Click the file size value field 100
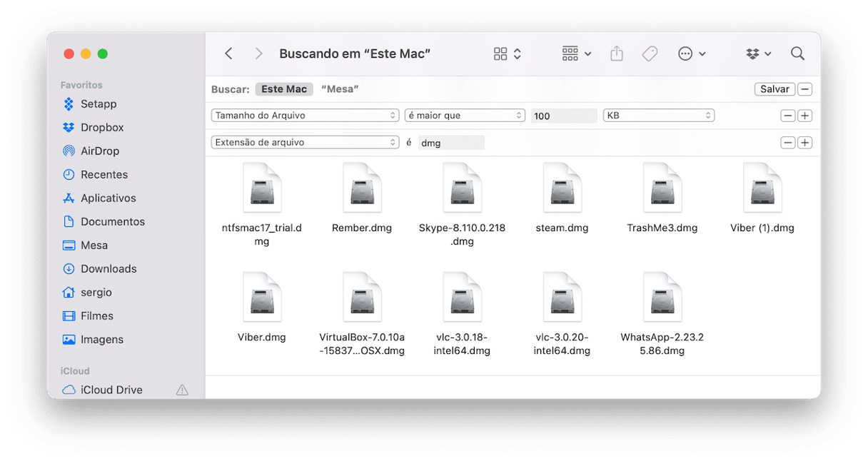The width and height of the screenshot is (868, 461). [564, 116]
